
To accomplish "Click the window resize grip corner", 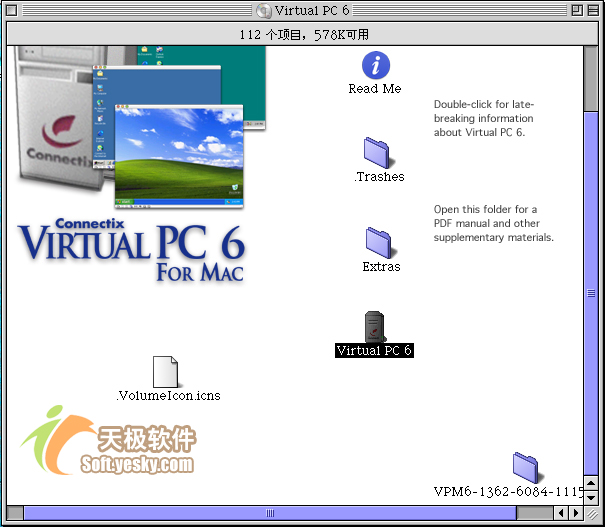I will [x=591, y=513].
